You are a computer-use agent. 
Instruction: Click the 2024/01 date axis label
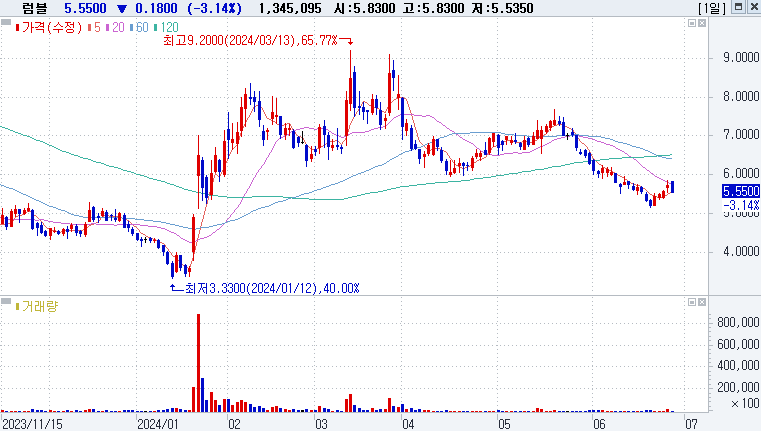click(x=158, y=424)
